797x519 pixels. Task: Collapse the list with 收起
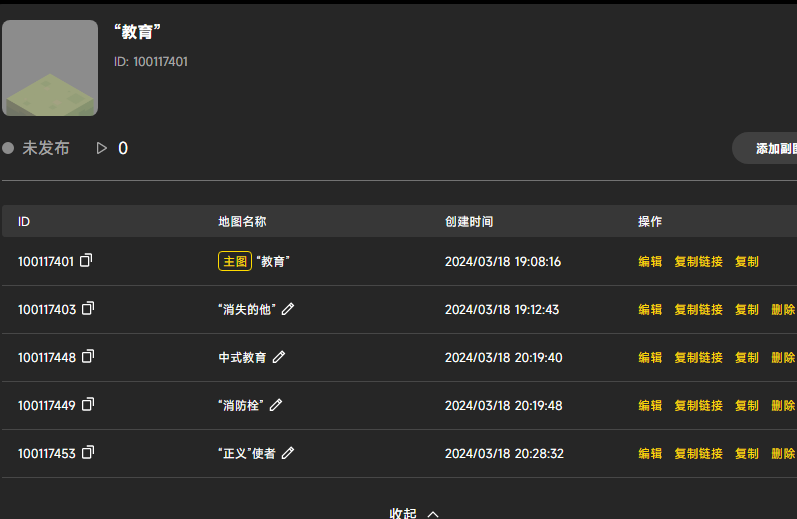(x=413, y=513)
